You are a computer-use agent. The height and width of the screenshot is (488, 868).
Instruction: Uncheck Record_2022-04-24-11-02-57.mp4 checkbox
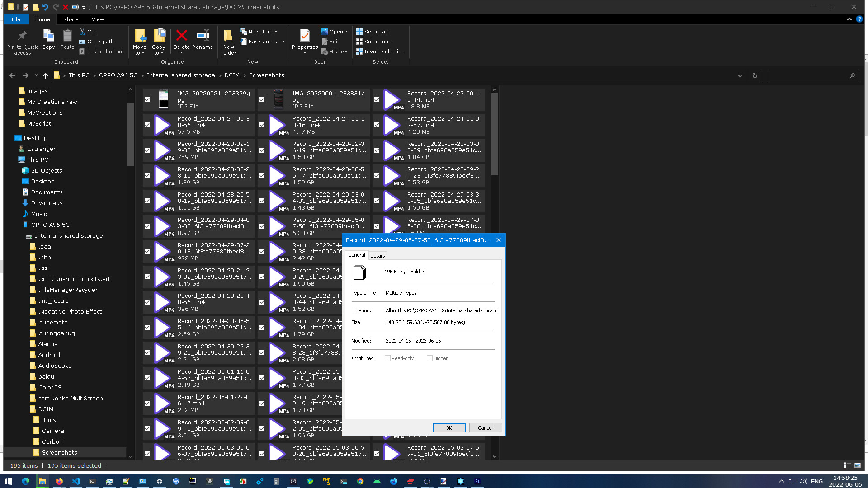pyautogui.click(x=377, y=125)
